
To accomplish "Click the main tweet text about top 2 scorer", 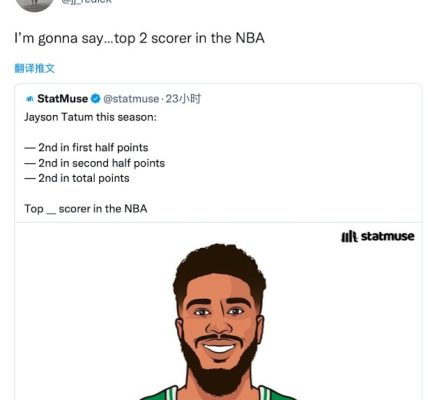I will coord(139,38).
